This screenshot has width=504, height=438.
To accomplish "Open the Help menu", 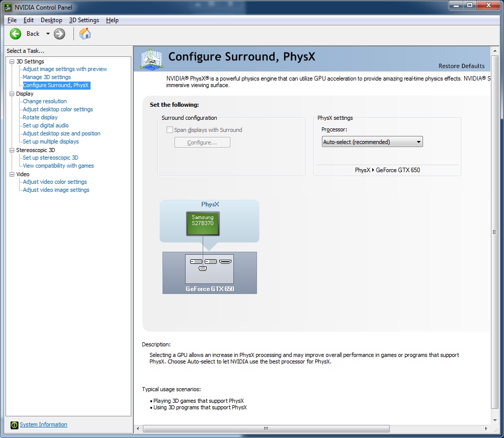I will click(x=112, y=20).
